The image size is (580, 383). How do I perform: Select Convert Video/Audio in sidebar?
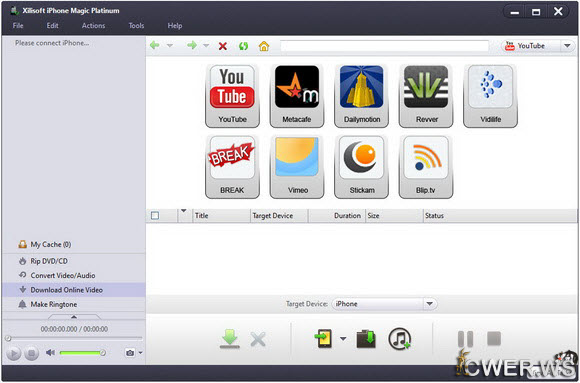(x=74, y=275)
